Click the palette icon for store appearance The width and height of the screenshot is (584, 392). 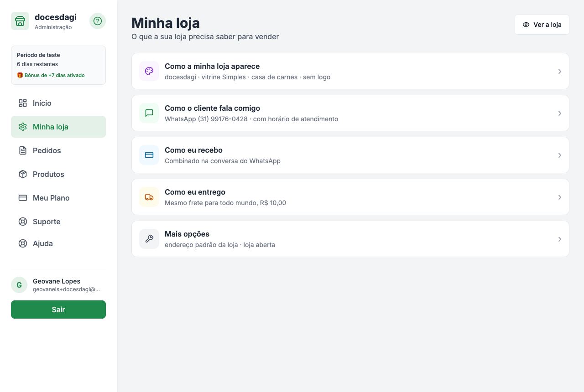[x=149, y=71]
